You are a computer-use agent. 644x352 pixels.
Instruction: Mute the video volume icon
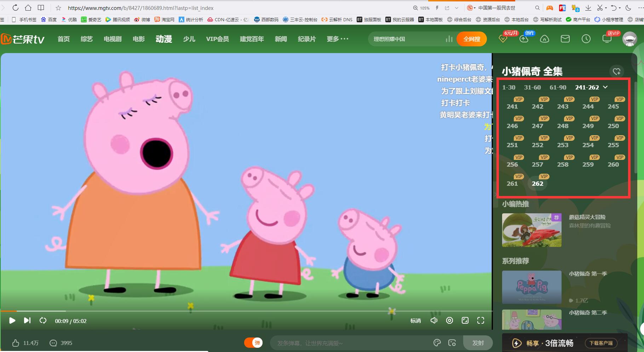tap(434, 321)
